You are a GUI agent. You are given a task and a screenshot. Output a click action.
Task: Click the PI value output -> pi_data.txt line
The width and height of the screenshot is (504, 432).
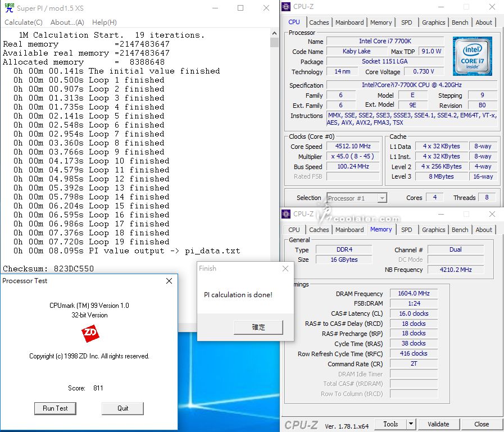pyautogui.click(x=126, y=251)
